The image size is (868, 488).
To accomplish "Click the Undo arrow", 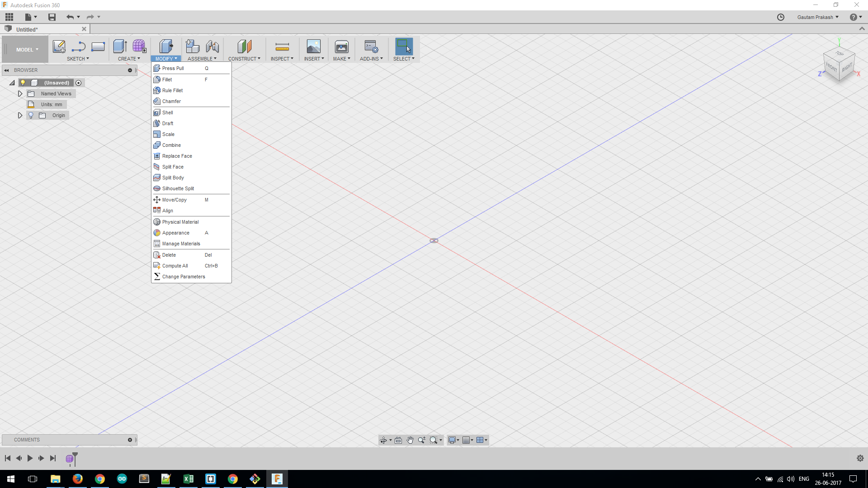I will 70,17.
